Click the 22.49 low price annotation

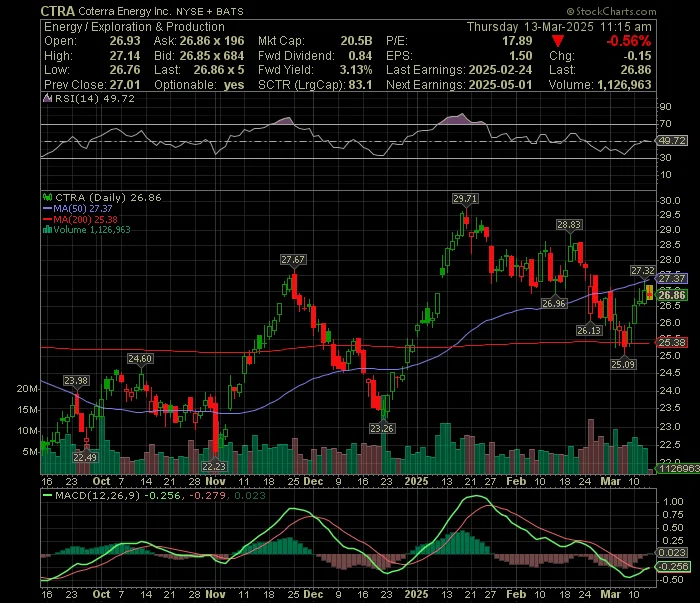tap(85, 457)
